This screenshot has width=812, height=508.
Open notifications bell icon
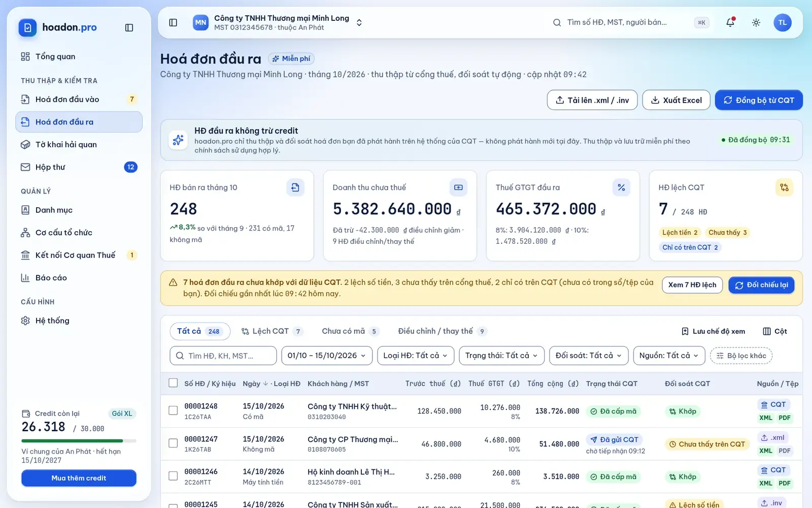[x=730, y=22]
